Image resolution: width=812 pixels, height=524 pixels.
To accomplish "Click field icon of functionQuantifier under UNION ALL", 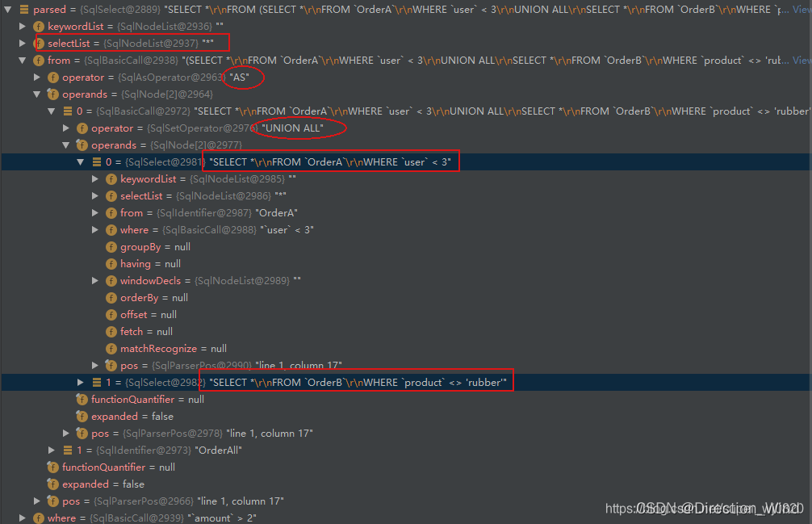I will (82, 399).
